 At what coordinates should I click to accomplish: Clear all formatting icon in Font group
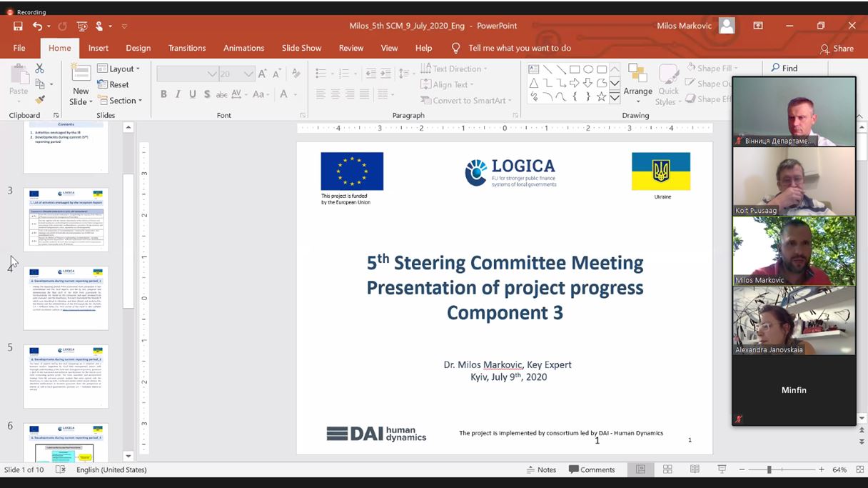click(x=296, y=74)
